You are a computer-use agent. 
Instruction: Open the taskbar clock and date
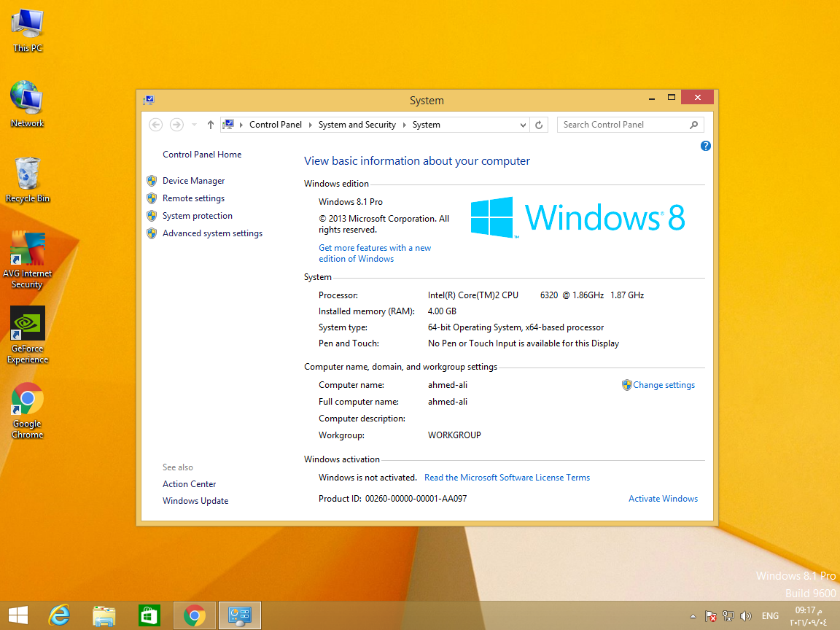(809, 616)
